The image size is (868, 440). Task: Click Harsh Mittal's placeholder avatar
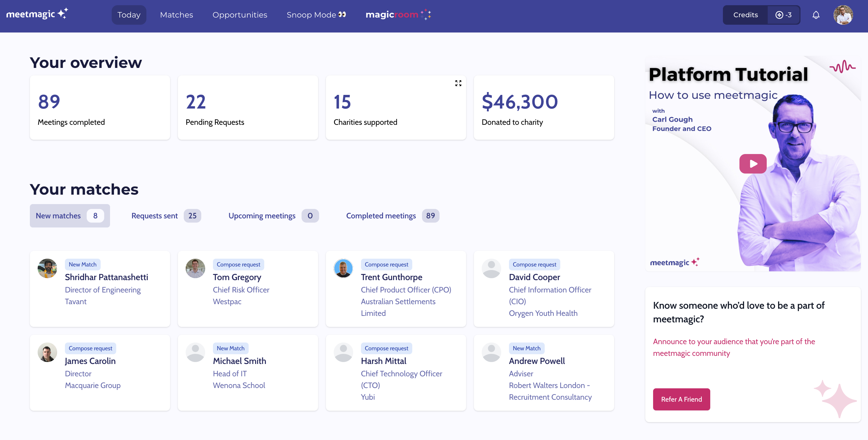click(x=343, y=352)
